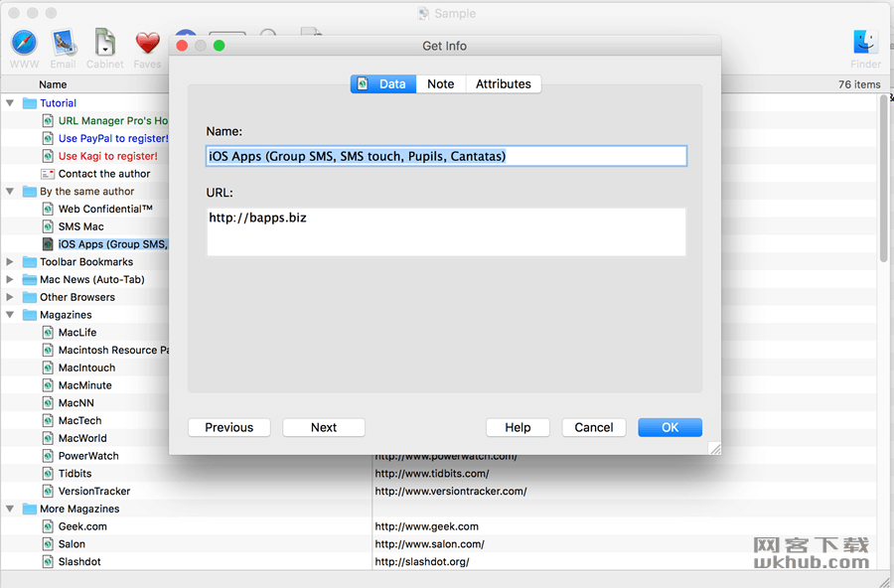Click the Previous button

pos(229,428)
